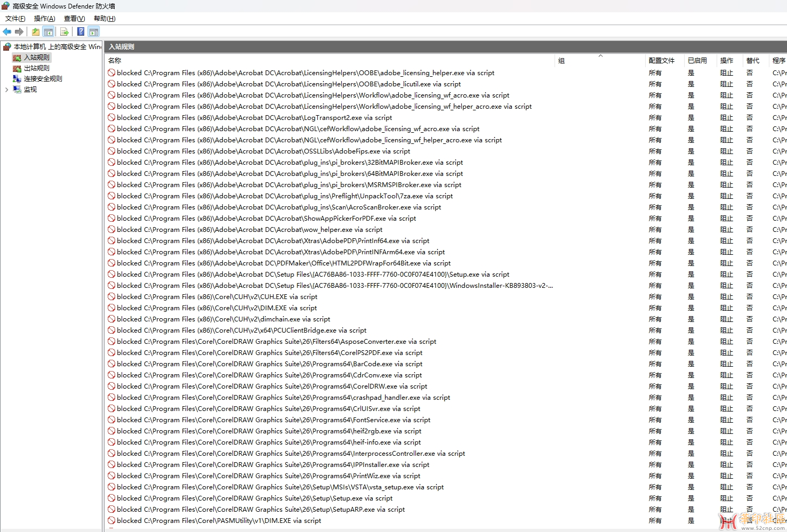Select the root node 本地计算机 上的高级安全

coord(52,47)
